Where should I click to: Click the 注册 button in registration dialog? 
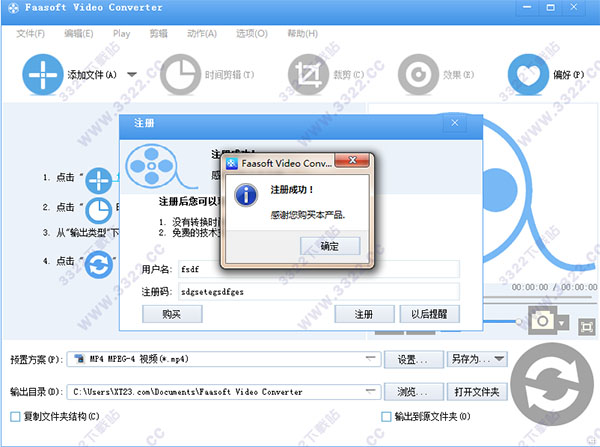click(364, 315)
